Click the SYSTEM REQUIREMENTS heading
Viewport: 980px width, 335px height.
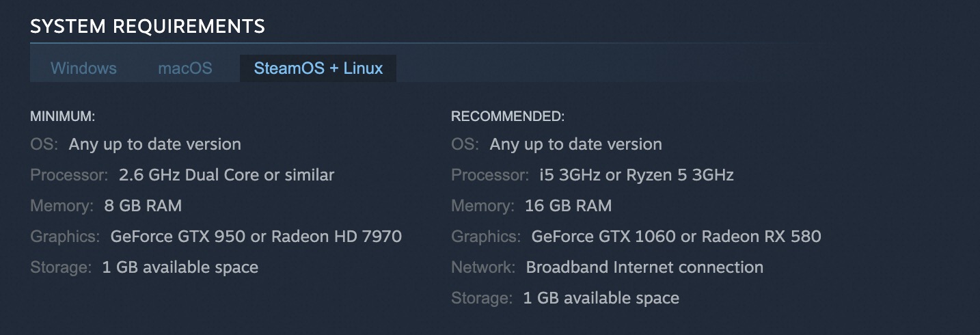pyautogui.click(x=148, y=27)
